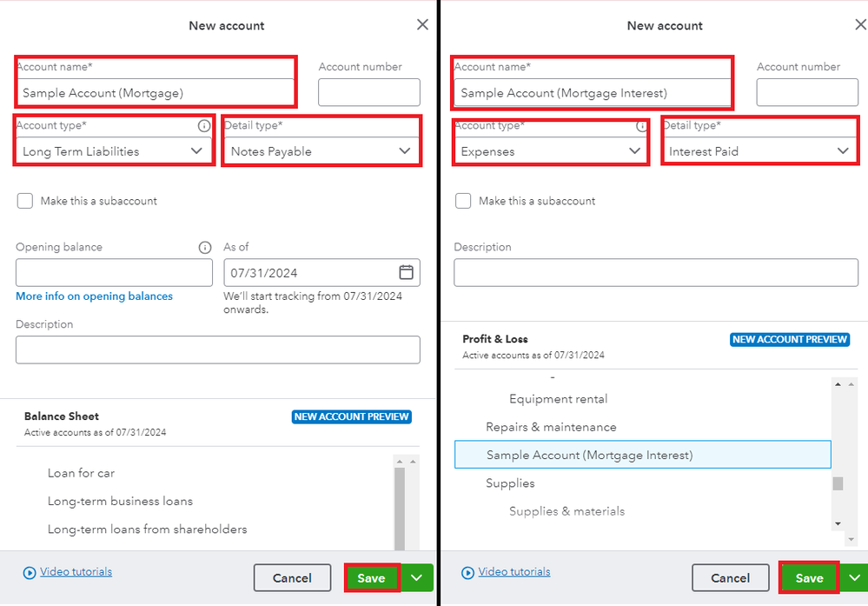868x606 pixels.
Task: Click play icon beside right Video tutorials
Action: (x=468, y=573)
